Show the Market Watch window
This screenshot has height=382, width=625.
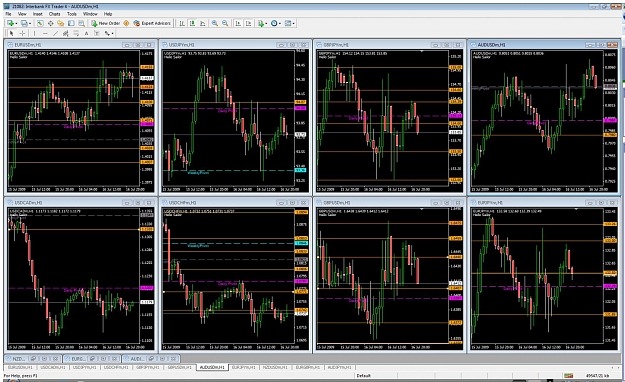(40, 24)
